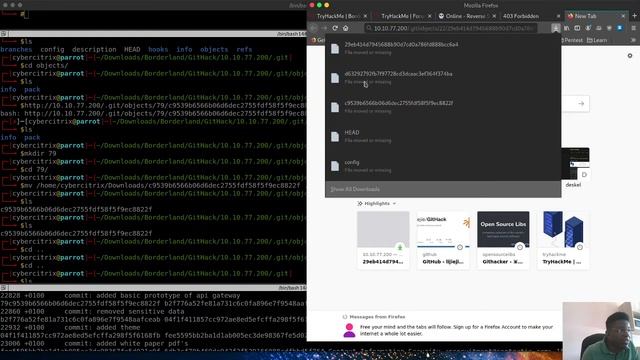The width and height of the screenshot is (640, 360).
Task: Show sidebars via the toolbar icon
Action: click(577, 28)
